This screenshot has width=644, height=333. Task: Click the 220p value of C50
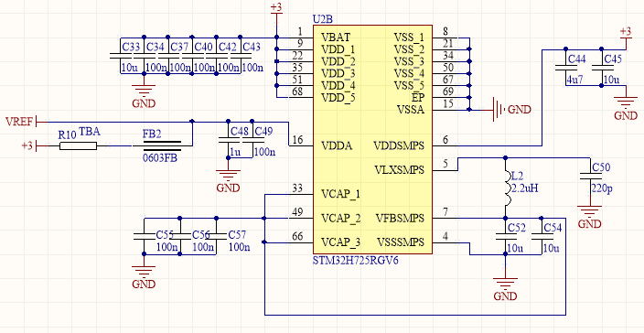pos(601,188)
